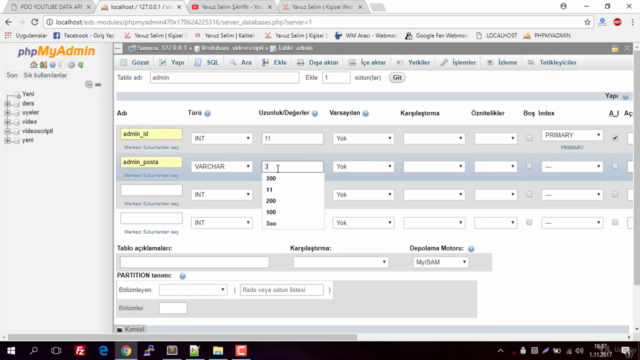Reload the browser page
Image resolution: width=640 pixels, height=360 pixels.
(x=35, y=22)
